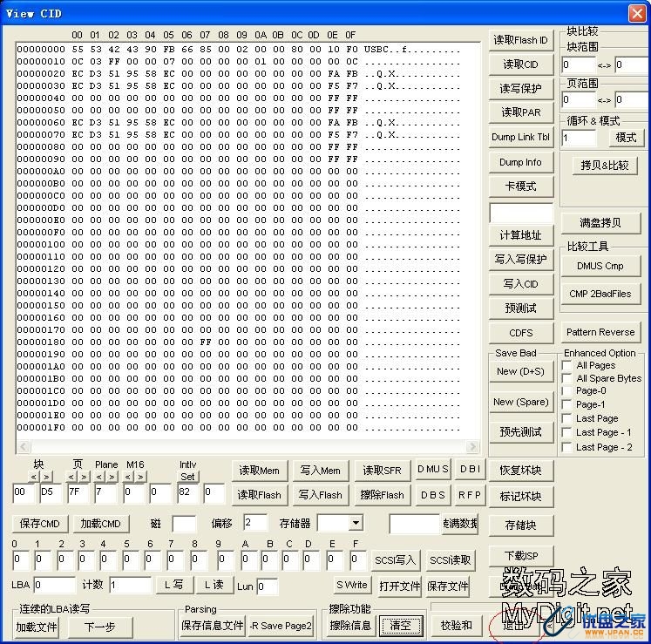The width and height of the screenshot is (651, 644).
Task: Click the 写入Mem button
Action: click(321, 471)
